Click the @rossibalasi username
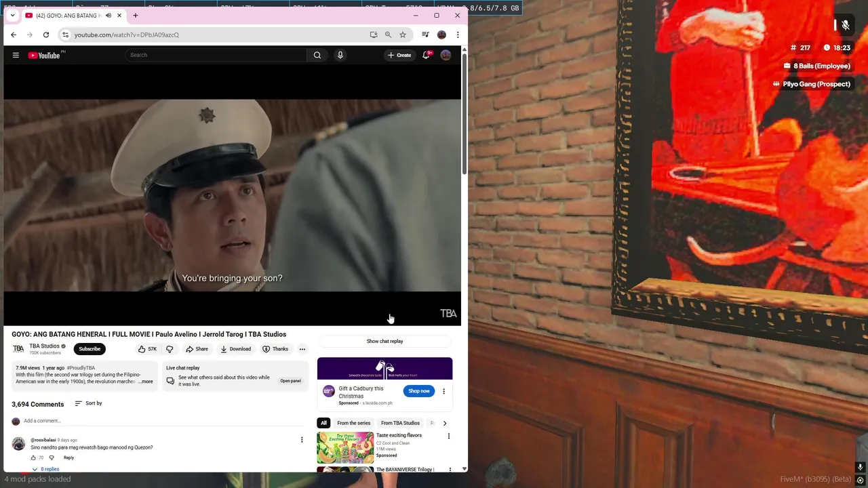868x488 pixels. click(x=43, y=440)
